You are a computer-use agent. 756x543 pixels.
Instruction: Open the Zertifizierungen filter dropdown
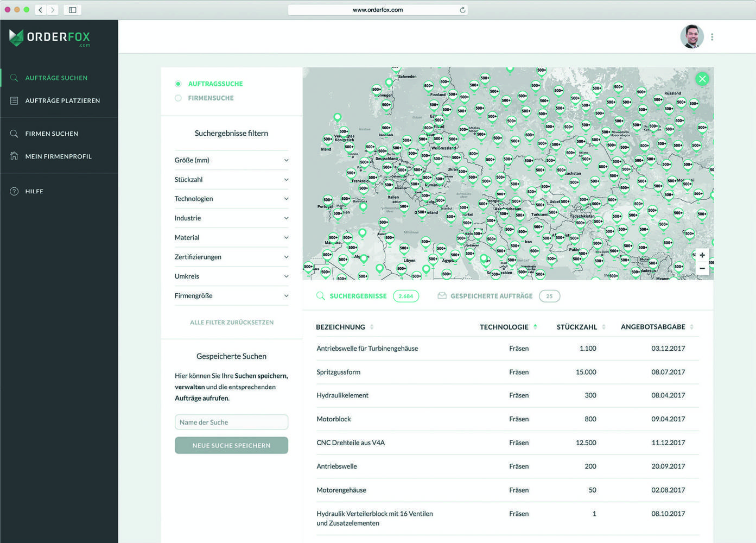pyautogui.click(x=231, y=257)
